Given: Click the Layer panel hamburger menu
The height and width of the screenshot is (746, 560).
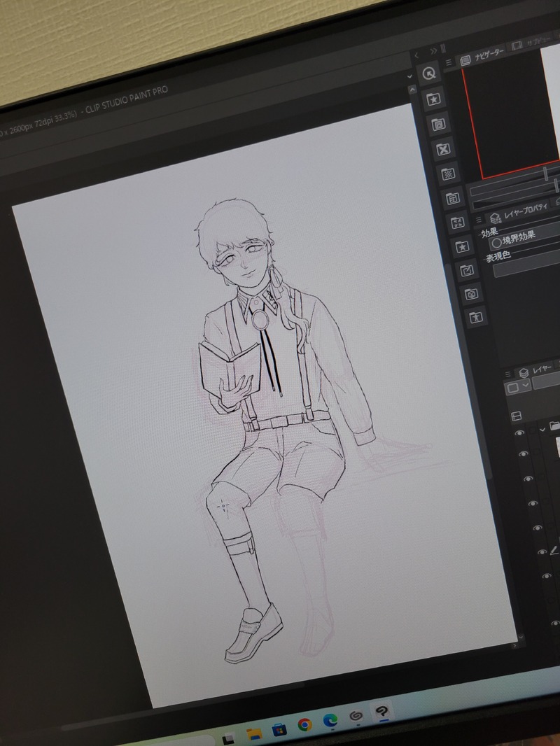Looking at the screenshot, I should pyautogui.click(x=507, y=374).
